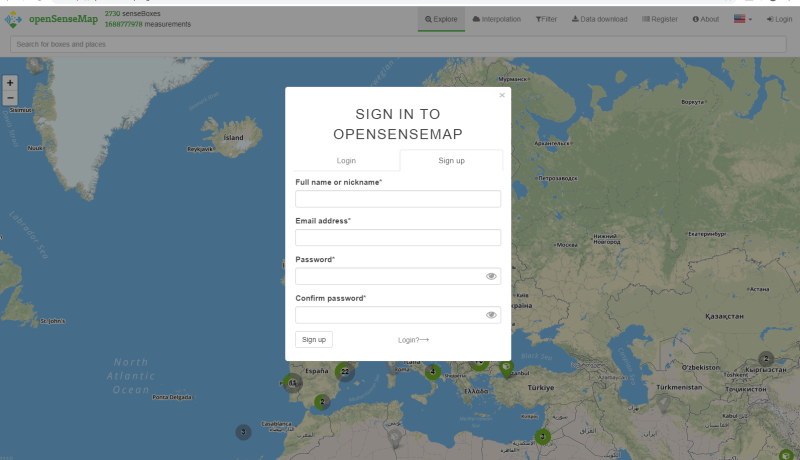Click the grey cluster marker near Casablanca
Screen dimensions: 800x460
tap(243, 432)
